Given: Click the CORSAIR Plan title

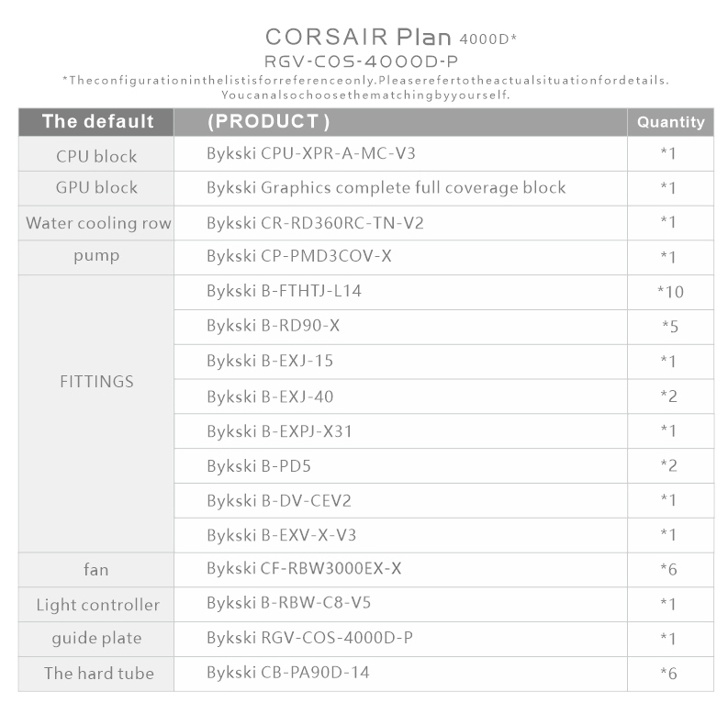Looking at the screenshot, I should tap(391, 37).
